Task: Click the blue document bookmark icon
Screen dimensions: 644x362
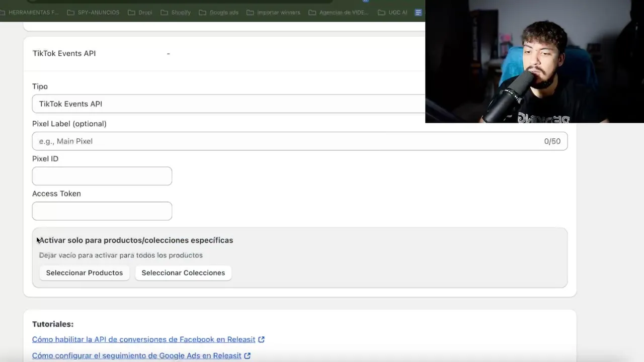Action: (418, 12)
